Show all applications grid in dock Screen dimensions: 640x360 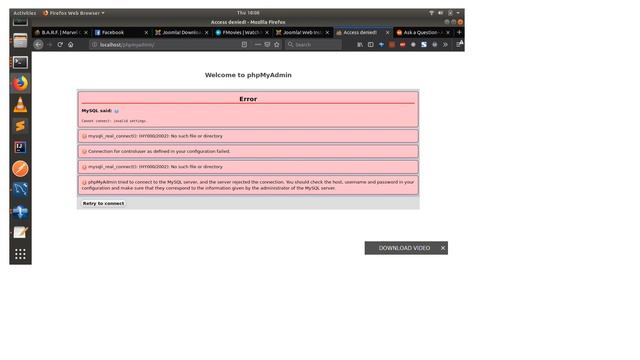[x=20, y=254]
